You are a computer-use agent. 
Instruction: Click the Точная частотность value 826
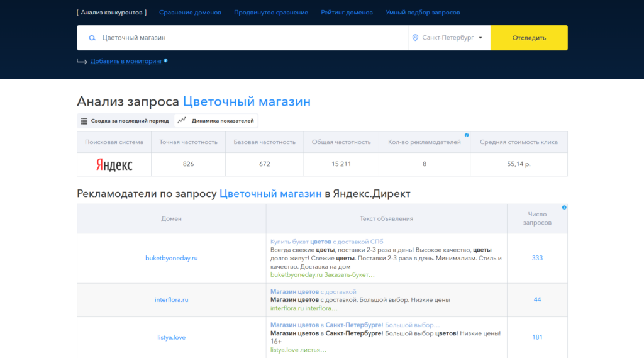point(188,164)
